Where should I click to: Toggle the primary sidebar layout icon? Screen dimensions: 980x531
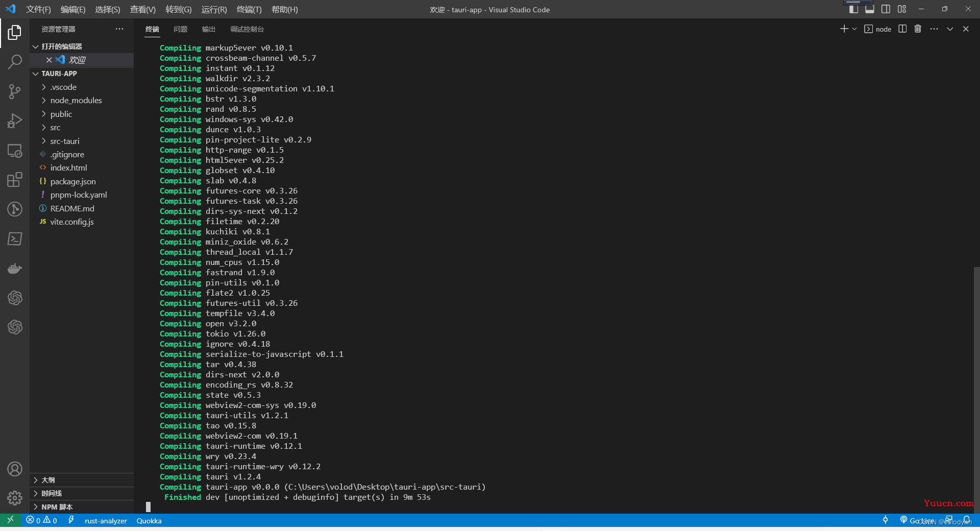(x=853, y=9)
